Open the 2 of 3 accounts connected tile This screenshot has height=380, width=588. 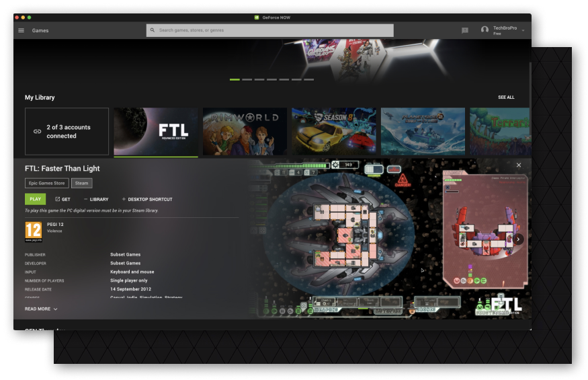[67, 131]
